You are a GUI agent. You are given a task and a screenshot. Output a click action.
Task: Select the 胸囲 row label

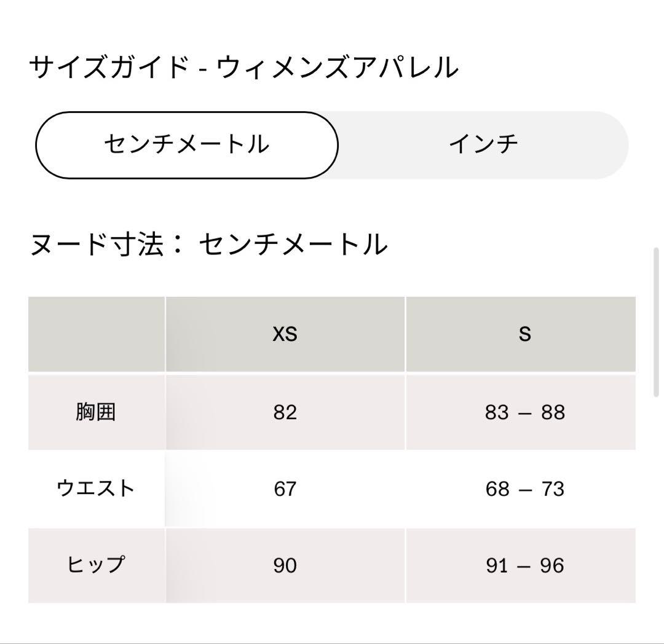click(x=95, y=412)
